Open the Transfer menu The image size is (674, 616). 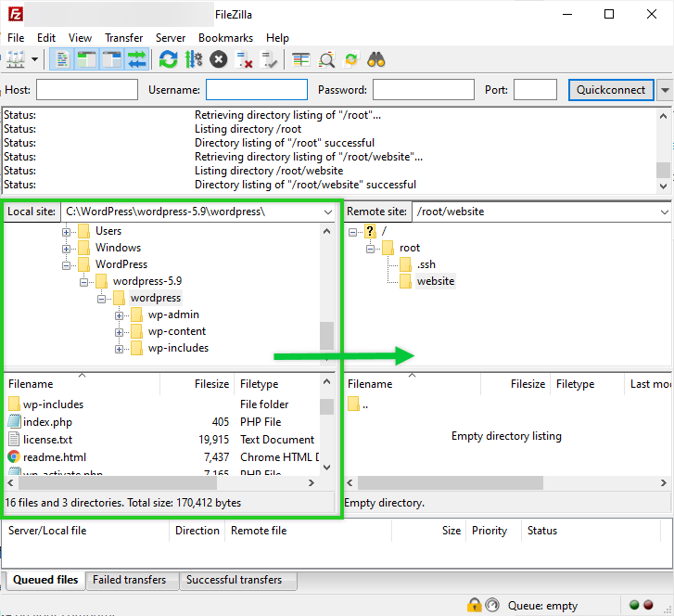point(123,38)
